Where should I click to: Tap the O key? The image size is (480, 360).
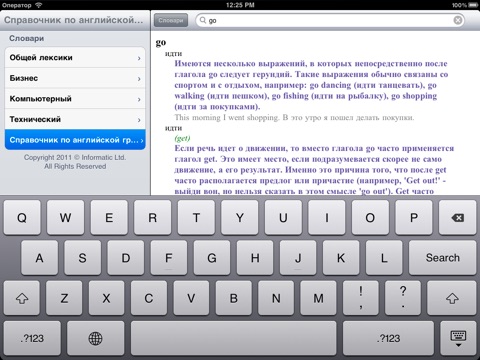[370, 218]
